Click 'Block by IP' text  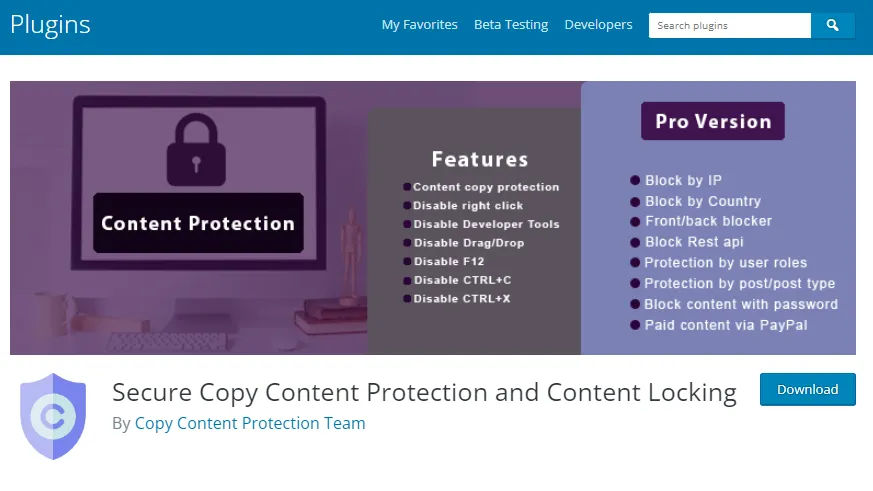[683, 180]
